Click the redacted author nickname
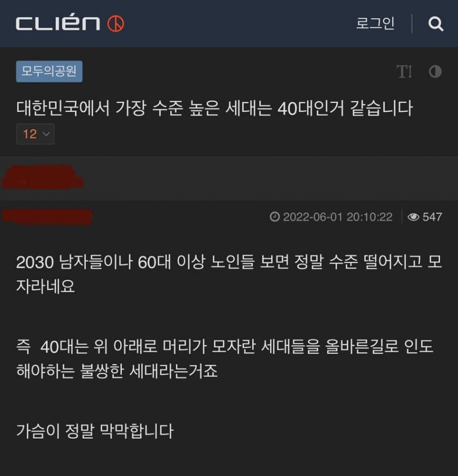Screen dimensions: 458x476 tap(47, 217)
